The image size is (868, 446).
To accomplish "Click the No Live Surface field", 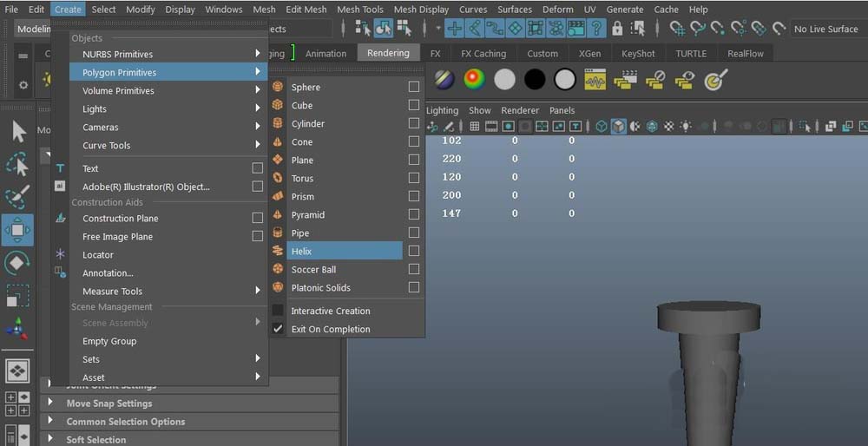I will coord(828,29).
